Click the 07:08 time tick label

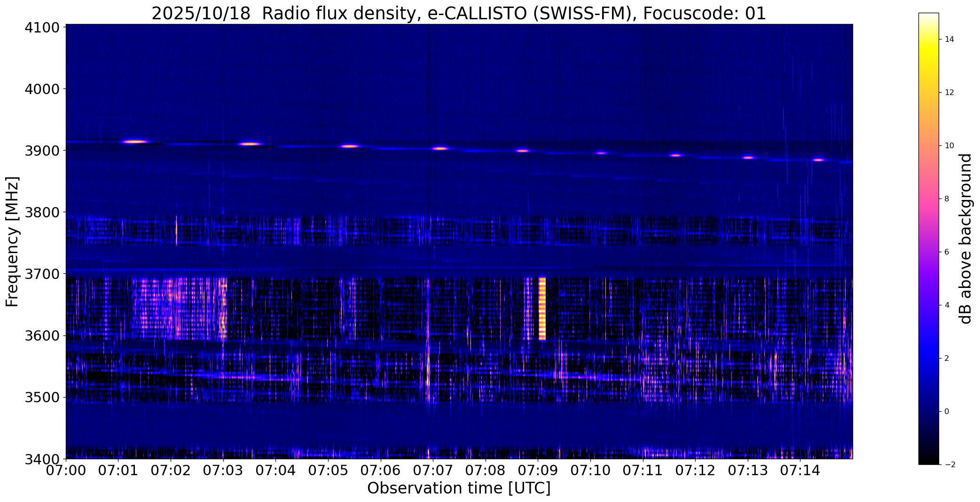click(x=486, y=470)
